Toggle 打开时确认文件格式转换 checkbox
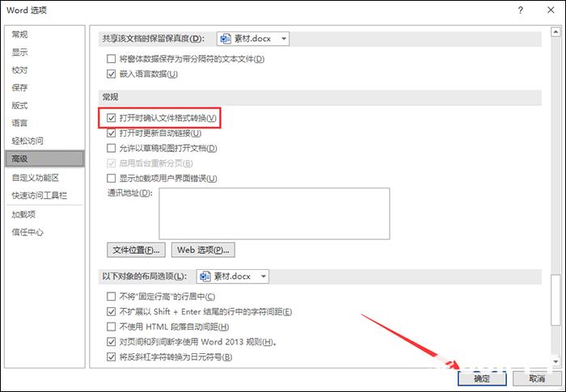Screen dimensions: 566x392 pos(112,118)
